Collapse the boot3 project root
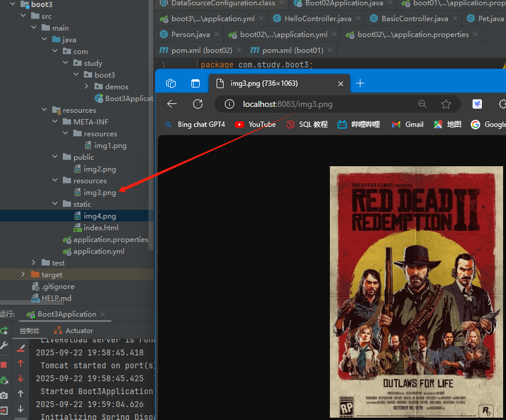506x420 pixels. (12, 4)
